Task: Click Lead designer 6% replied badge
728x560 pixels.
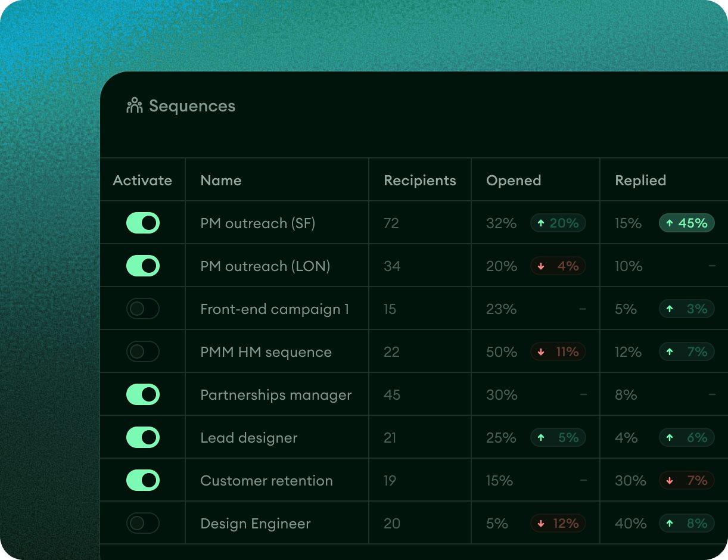Action: 687,437
